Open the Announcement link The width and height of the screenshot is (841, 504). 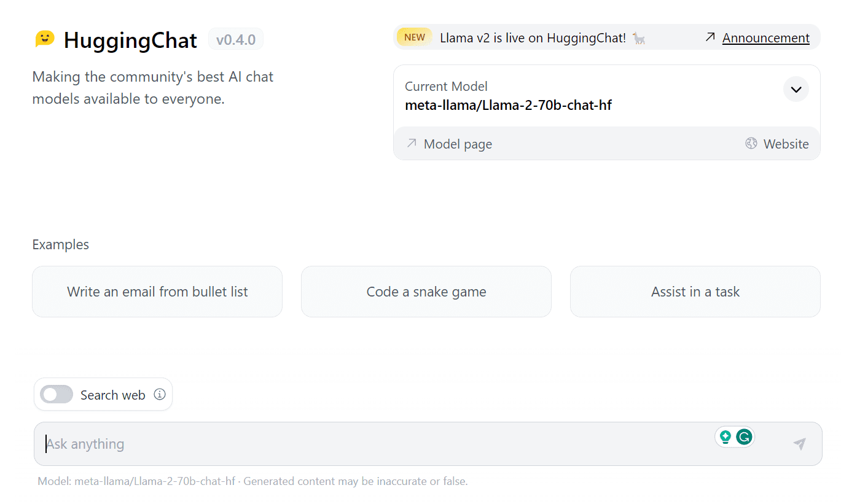(x=765, y=38)
